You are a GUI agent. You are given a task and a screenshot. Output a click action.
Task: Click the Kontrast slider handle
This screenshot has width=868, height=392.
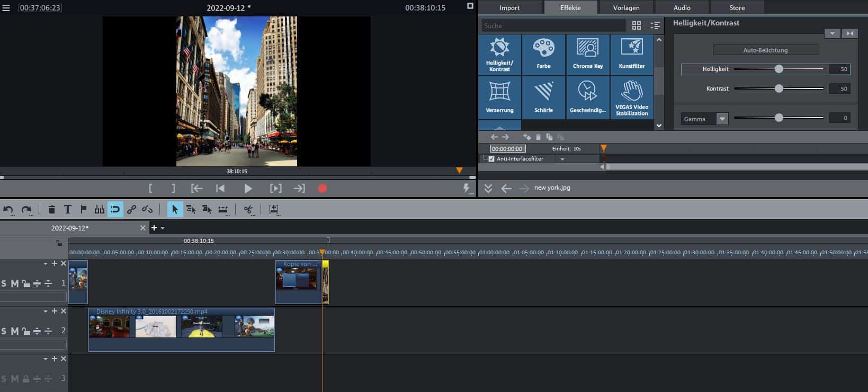click(778, 88)
